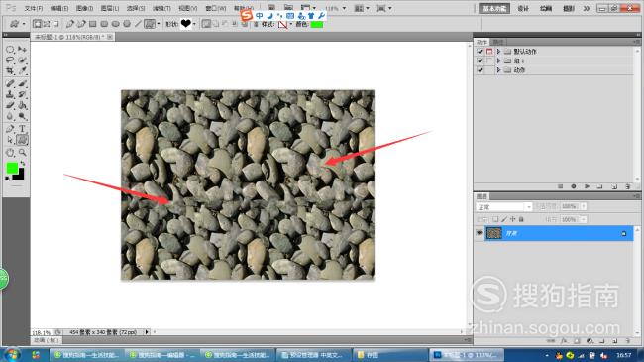644x362 pixels.
Task: Toggle lock transparent pixels in Layers panel
Action: (495, 219)
